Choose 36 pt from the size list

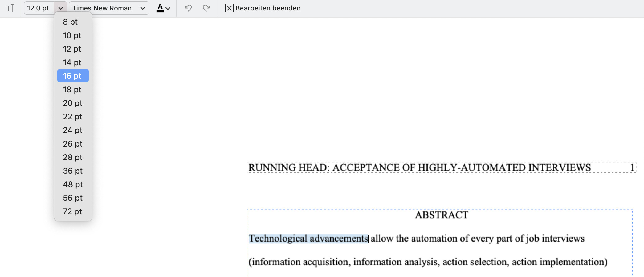coord(72,171)
